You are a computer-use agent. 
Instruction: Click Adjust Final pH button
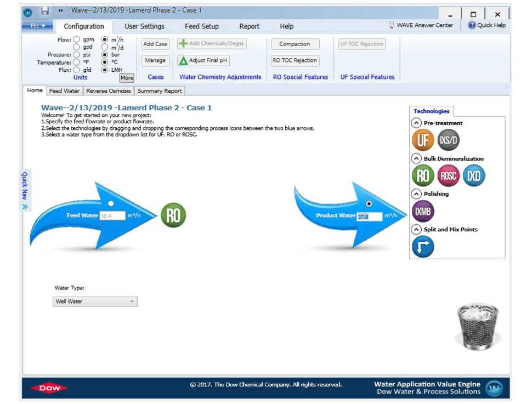pos(203,60)
